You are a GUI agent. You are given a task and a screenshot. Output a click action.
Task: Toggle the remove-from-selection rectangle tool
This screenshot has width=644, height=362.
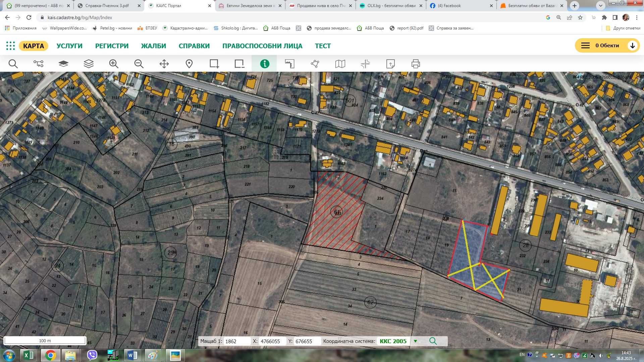239,64
